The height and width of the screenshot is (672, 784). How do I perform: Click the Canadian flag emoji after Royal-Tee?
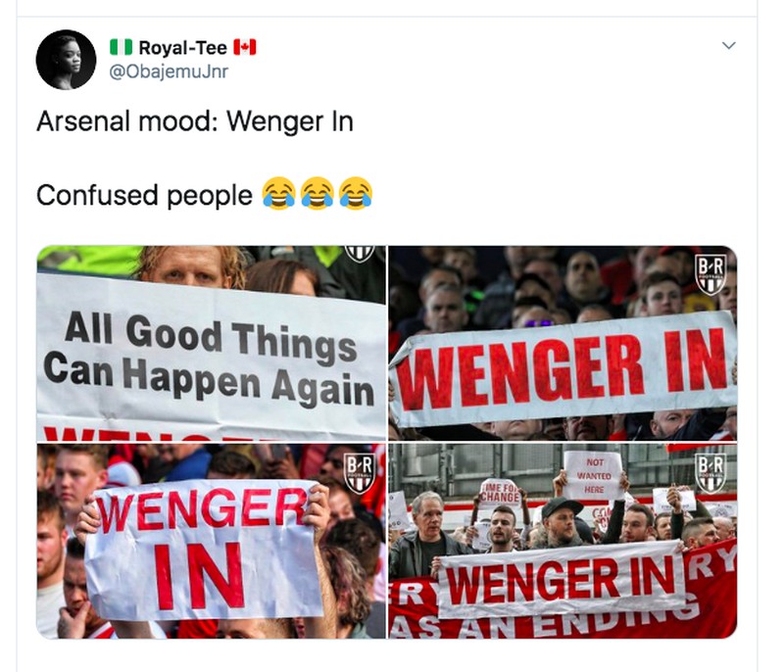(244, 47)
